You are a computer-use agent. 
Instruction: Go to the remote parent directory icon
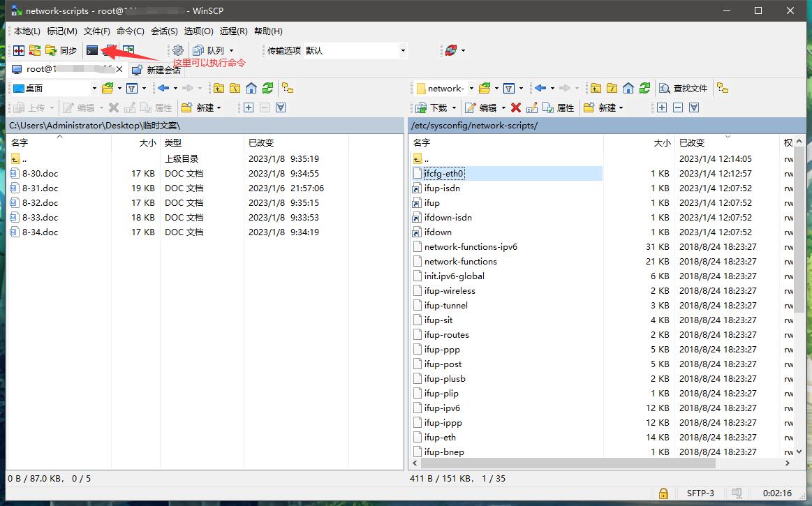click(595, 88)
